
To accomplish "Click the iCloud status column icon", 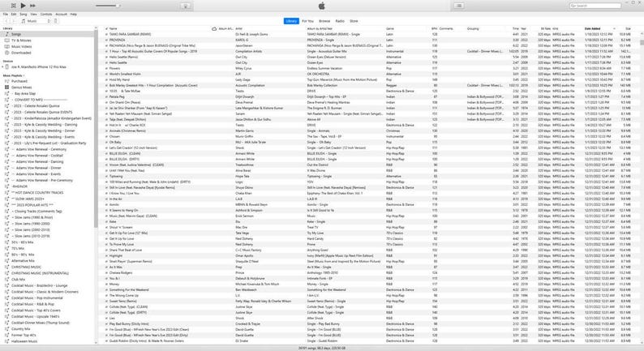I will [214, 28].
